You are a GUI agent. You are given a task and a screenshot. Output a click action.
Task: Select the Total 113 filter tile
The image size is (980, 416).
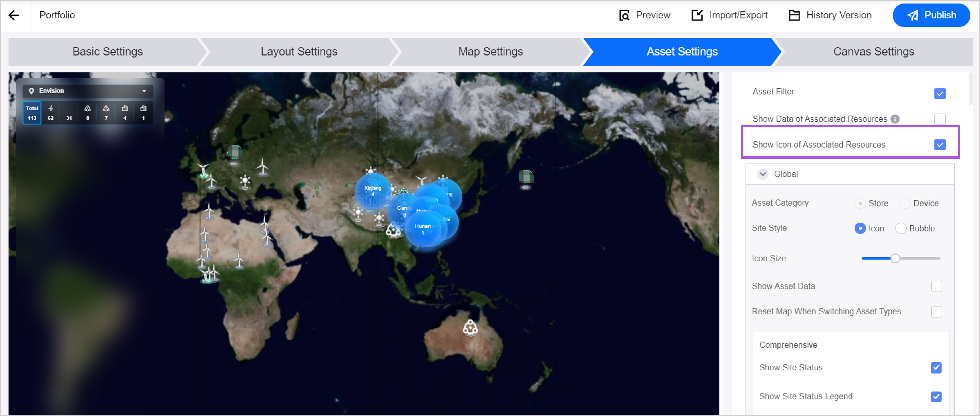tap(32, 113)
